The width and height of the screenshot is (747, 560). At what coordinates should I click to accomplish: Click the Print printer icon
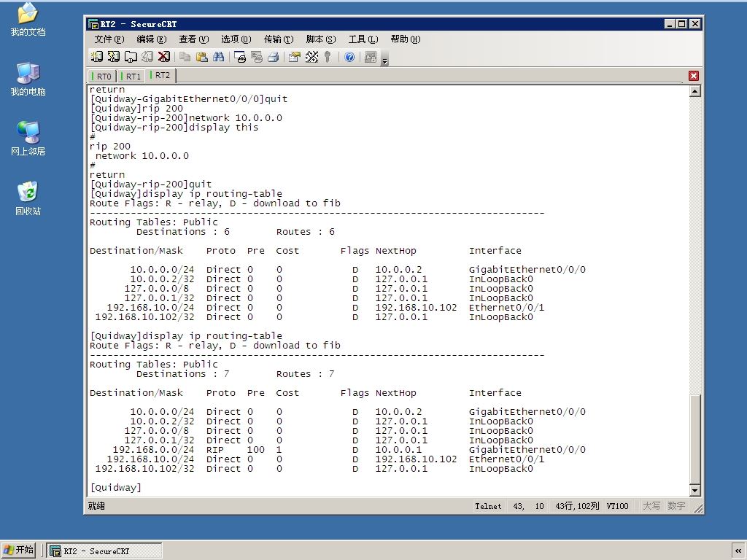[x=274, y=57]
